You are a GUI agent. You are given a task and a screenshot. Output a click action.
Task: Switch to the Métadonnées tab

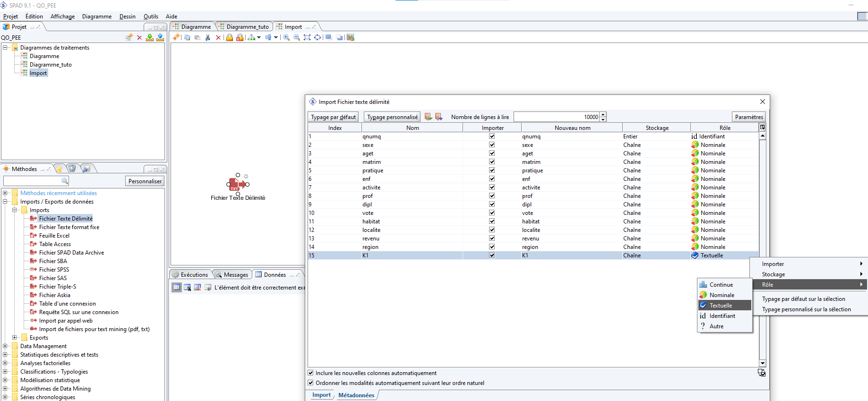(356, 395)
